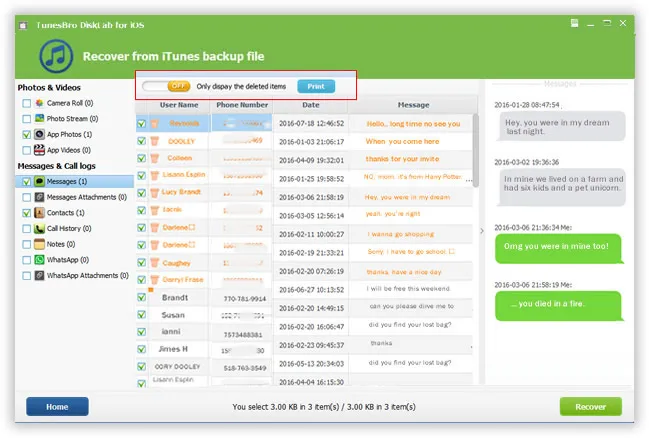
Task: Click the Contacts book icon
Action: (x=39, y=213)
